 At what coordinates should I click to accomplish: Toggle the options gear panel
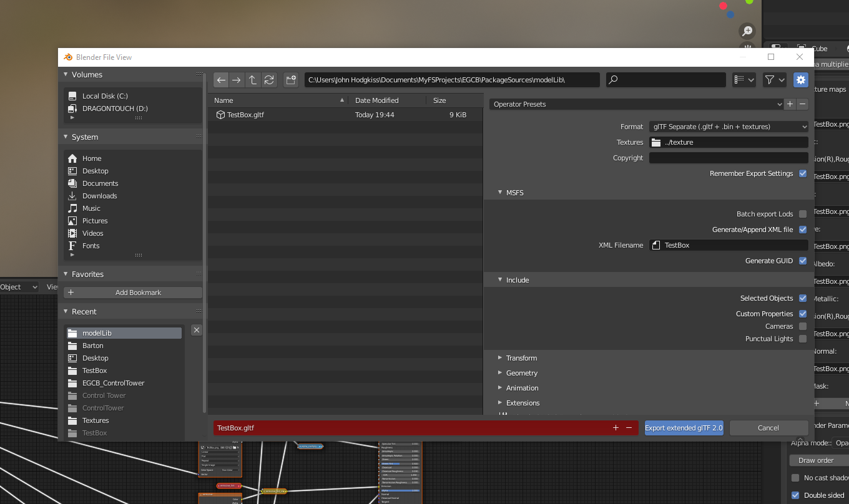pos(800,80)
